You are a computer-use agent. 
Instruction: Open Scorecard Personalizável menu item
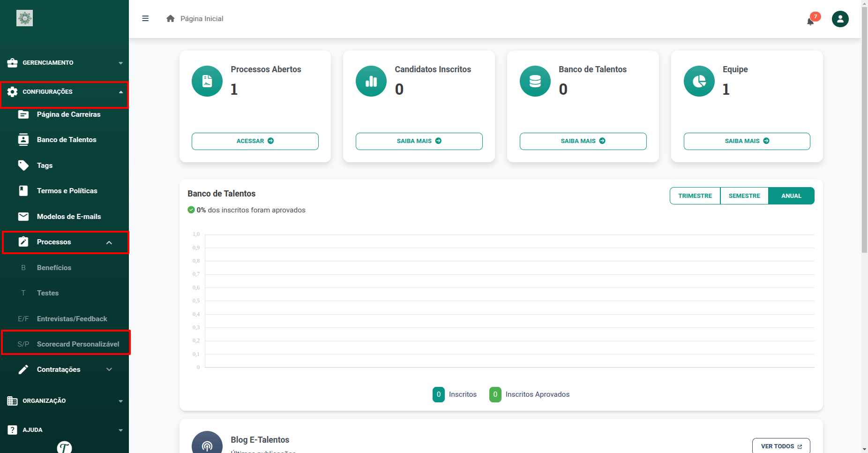coord(78,344)
